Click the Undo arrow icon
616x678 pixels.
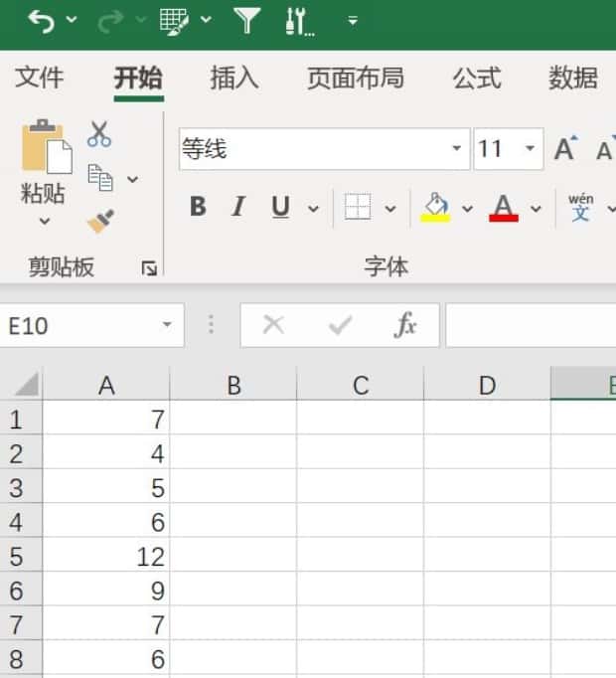point(41,19)
